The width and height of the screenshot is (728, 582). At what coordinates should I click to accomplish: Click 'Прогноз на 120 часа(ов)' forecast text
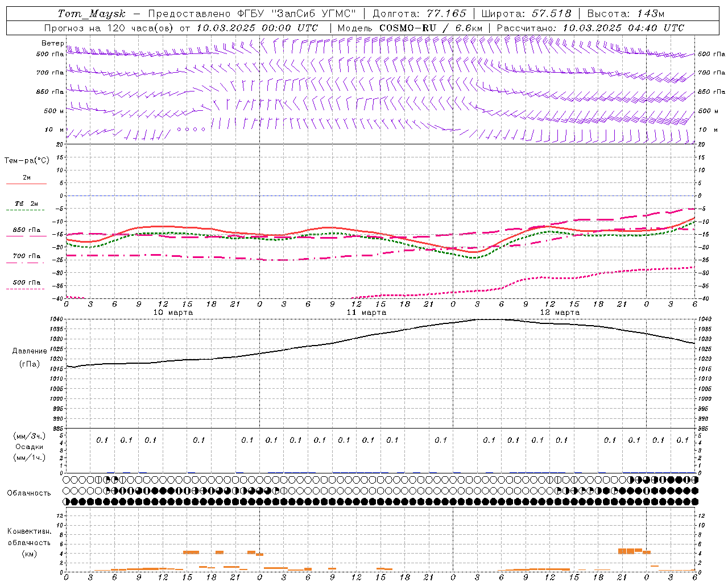tap(109, 28)
